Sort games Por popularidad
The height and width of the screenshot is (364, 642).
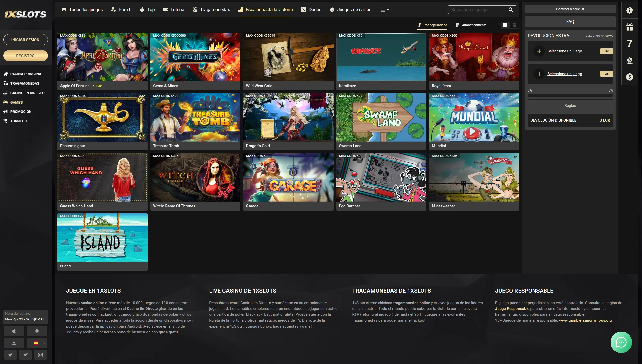click(432, 25)
